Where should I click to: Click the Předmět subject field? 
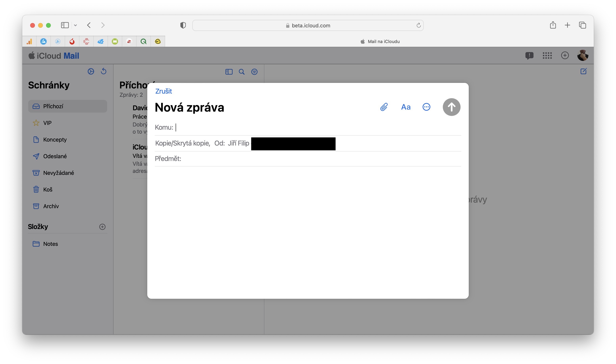click(x=295, y=159)
